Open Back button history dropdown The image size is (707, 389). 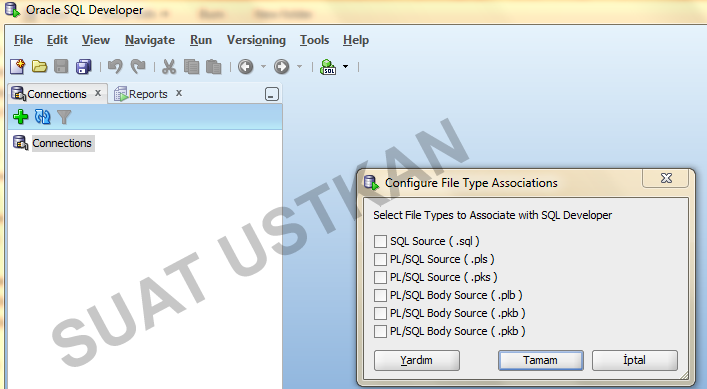pos(263,67)
